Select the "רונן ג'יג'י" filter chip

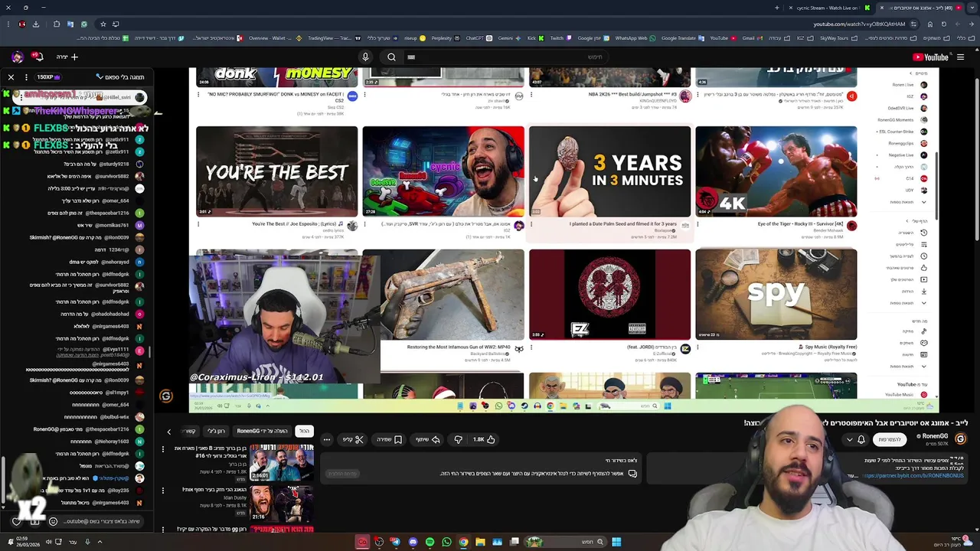217,431
